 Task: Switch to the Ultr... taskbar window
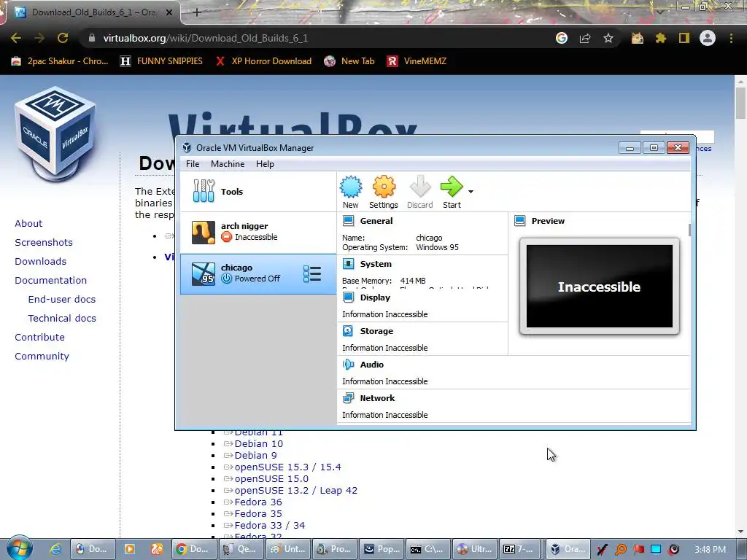[474, 549]
